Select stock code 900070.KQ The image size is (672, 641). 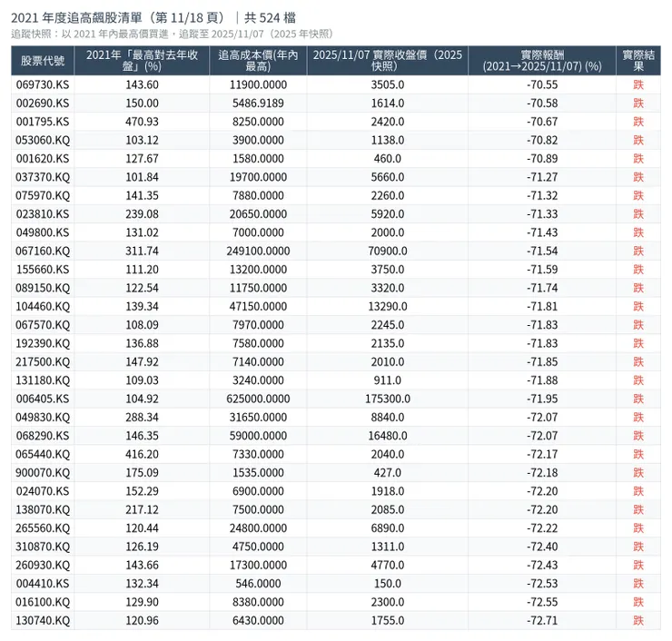[43, 473]
